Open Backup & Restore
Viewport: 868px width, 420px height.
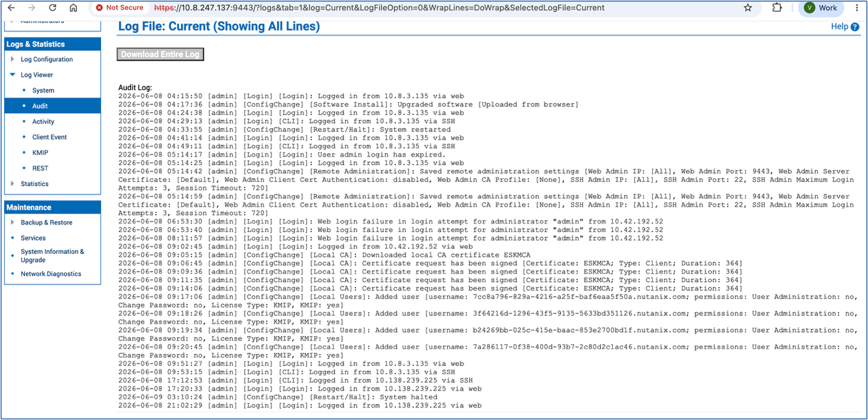pyautogui.click(x=47, y=222)
